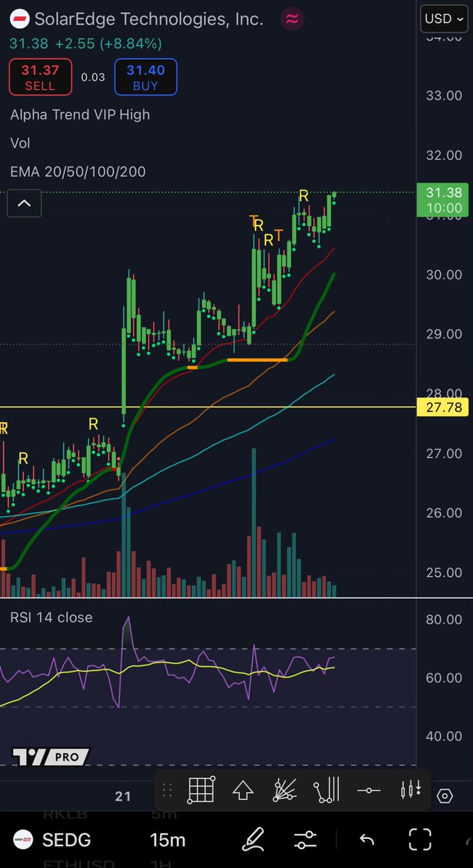
Task: Select the yellow 27.78 price label
Action: coord(444,408)
